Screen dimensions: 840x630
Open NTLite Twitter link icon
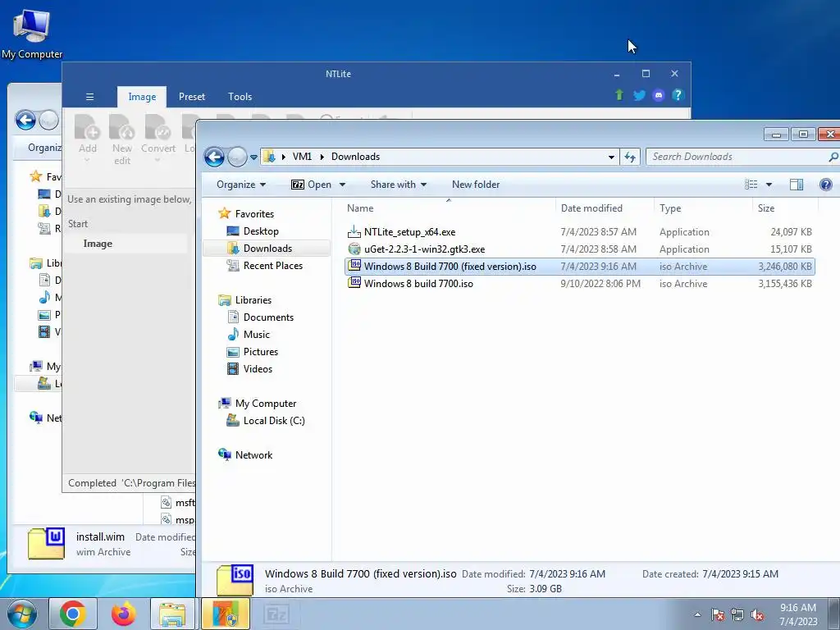[x=639, y=95]
